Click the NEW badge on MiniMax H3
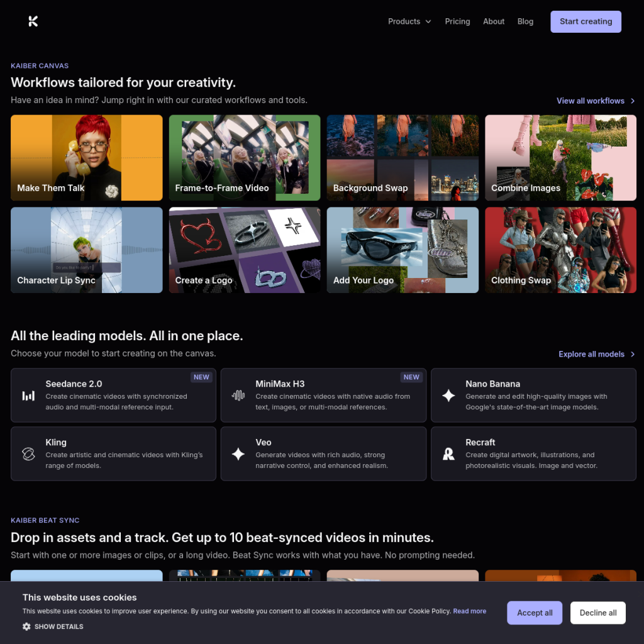Viewport: 644px width, 644px height. 411,377
